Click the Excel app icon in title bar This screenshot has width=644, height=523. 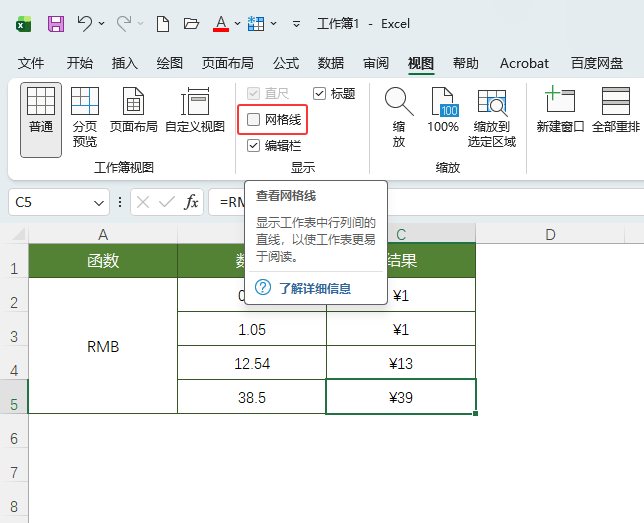[x=23, y=24]
